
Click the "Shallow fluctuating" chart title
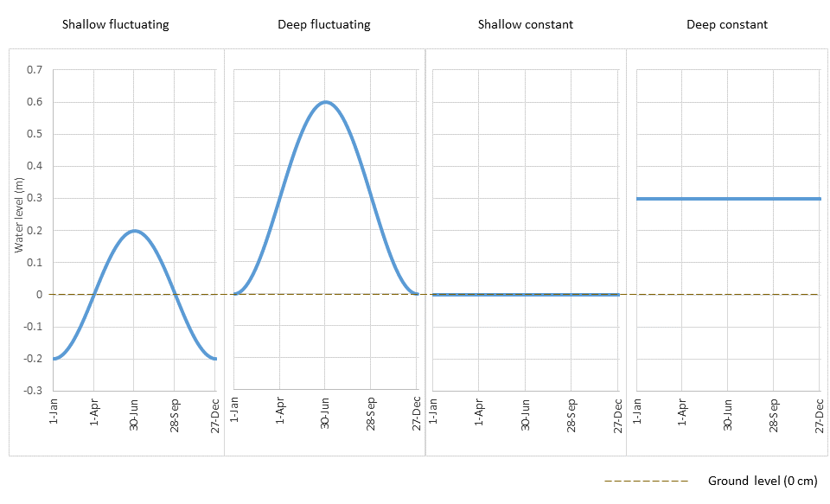pos(115,24)
